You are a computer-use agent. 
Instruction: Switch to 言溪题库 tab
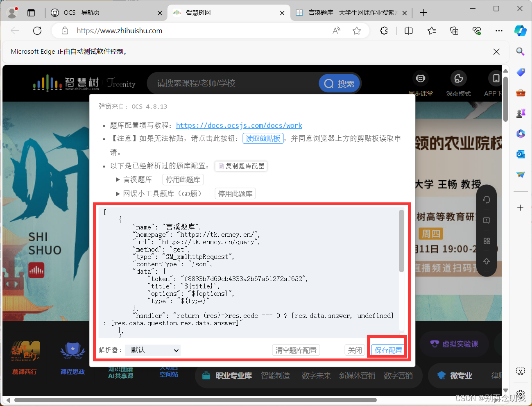[x=351, y=13]
